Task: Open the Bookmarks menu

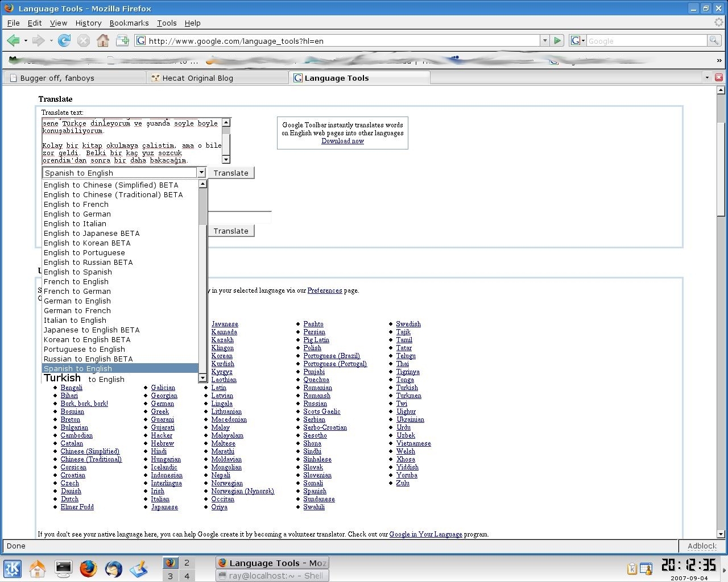Action: (129, 23)
